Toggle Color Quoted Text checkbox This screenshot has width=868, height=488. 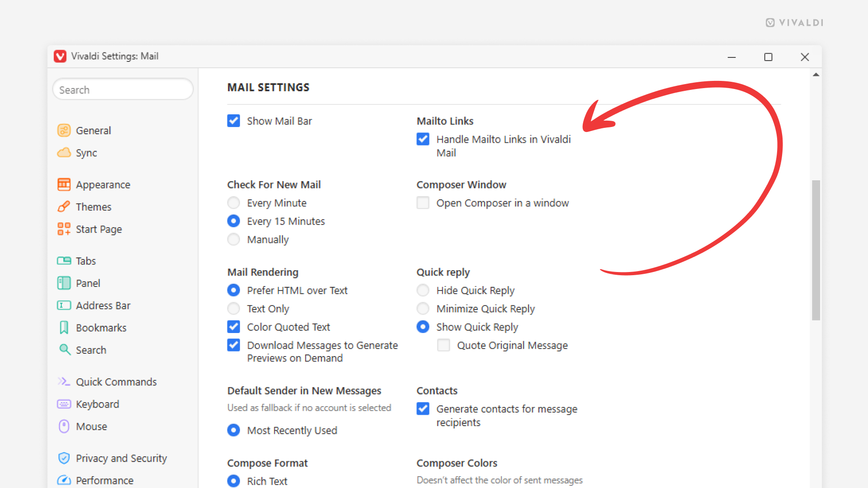coord(233,326)
